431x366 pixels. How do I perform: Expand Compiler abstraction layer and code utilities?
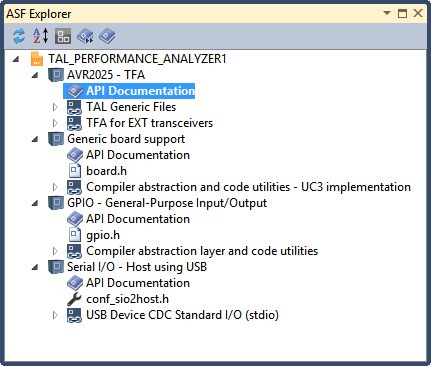point(55,251)
